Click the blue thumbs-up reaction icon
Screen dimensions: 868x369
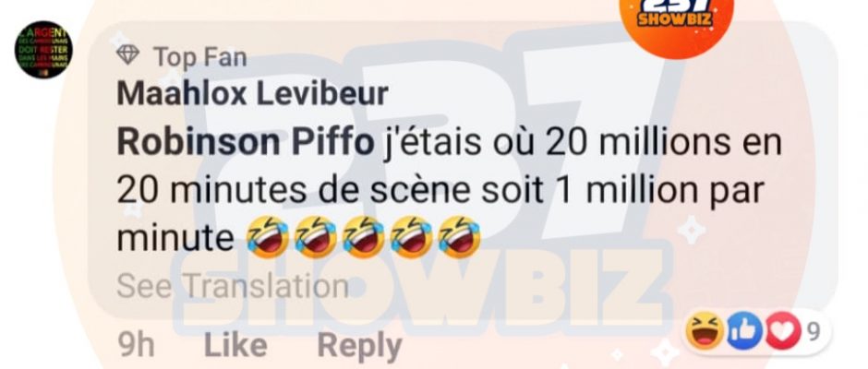[x=744, y=331]
